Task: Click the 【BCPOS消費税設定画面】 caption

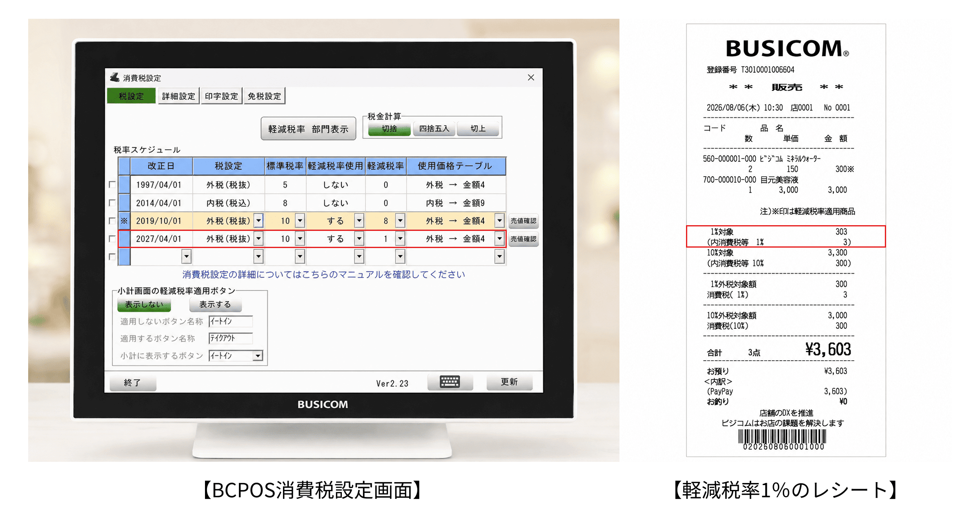Action: (x=312, y=490)
